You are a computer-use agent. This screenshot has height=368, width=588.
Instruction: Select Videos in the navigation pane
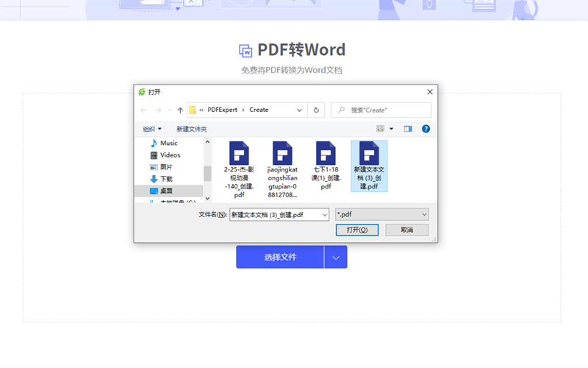(x=170, y=155)
